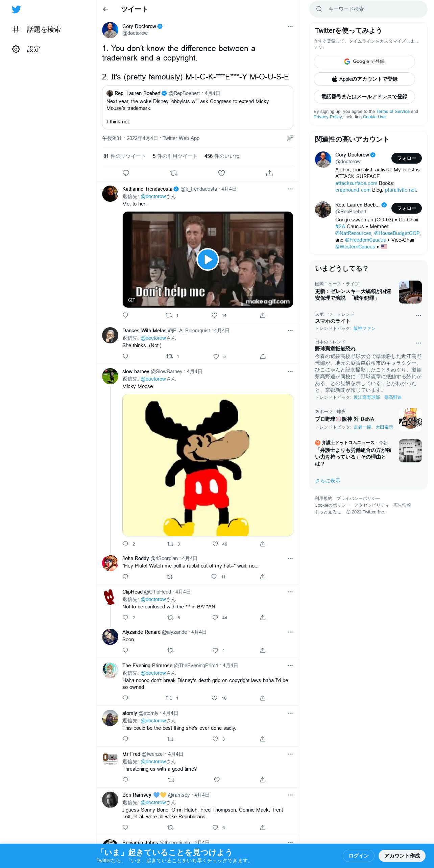Open more options on the スマホのライト trend
This screenshot has width=434, height=868.
[x=418, y=315]
